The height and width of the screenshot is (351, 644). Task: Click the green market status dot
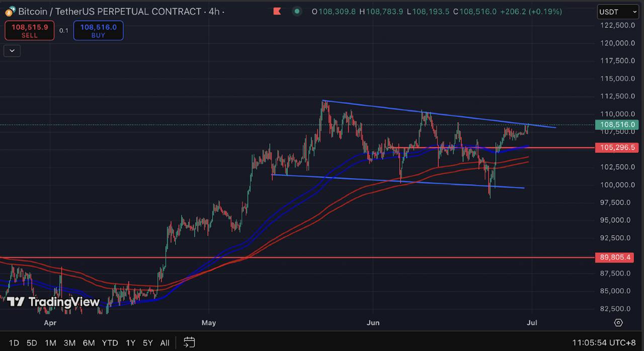[297, 11]
